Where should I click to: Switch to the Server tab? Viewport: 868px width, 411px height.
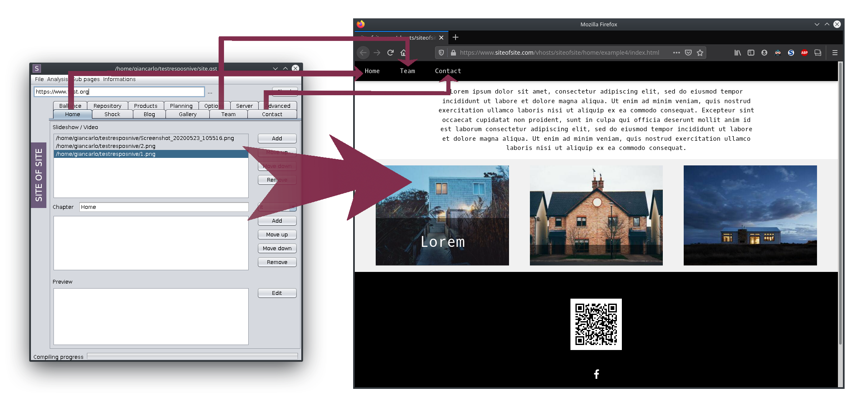click(x=244, y=106)
